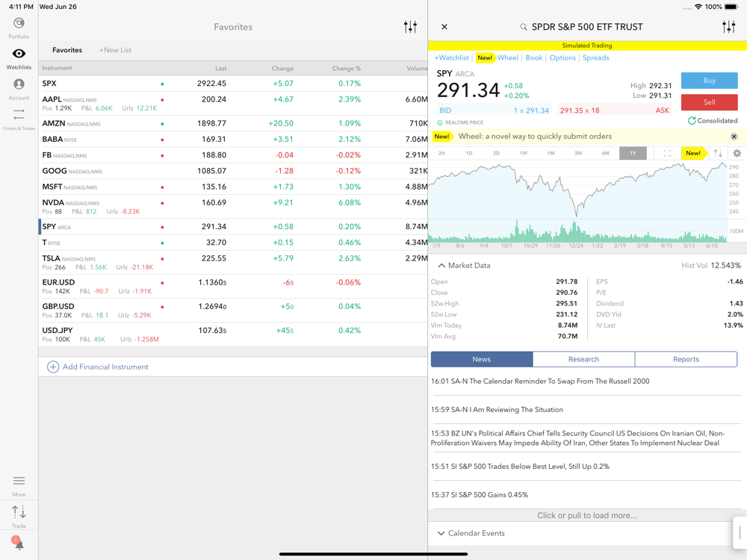Screen dimensions: 747x560
Task: Select the 1Y chart timeframe
Action: coord(633,153)
